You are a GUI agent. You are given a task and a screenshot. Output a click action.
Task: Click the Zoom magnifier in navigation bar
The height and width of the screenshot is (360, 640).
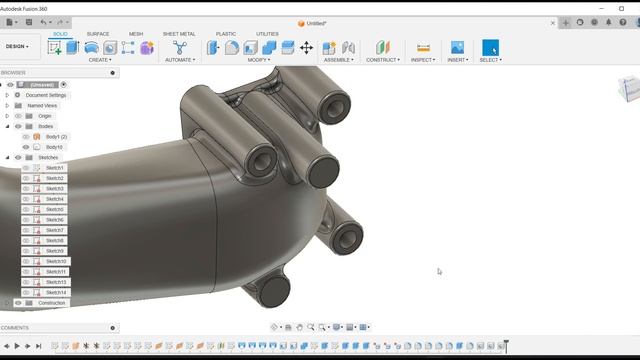point(311,327)
